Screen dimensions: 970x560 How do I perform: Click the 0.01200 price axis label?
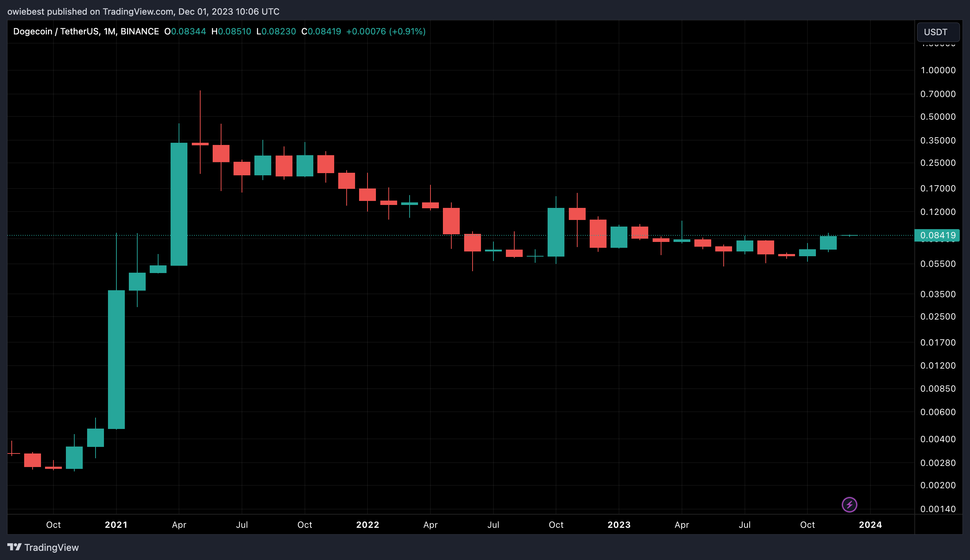(x=938, y=365)
